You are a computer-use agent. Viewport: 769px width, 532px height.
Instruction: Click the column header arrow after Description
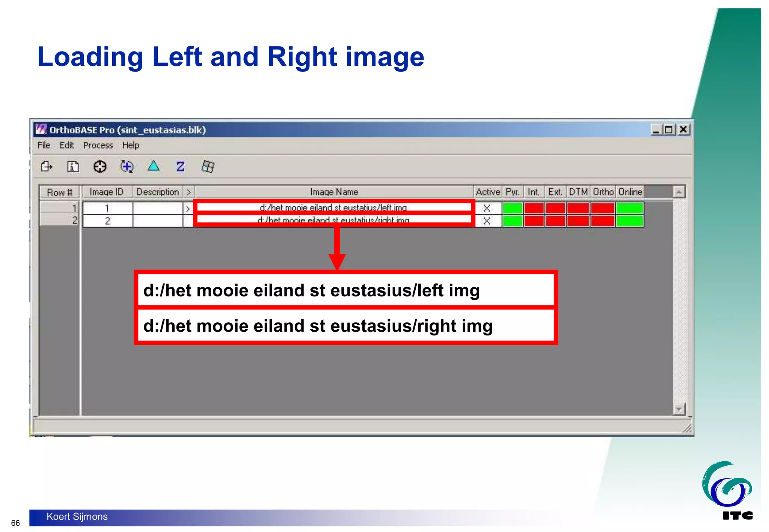pyautogui.click(x=189, y=192)
